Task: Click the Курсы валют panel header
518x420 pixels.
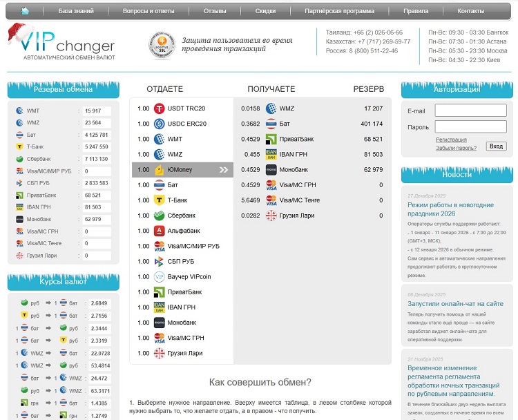Action: tap(63, 282)
